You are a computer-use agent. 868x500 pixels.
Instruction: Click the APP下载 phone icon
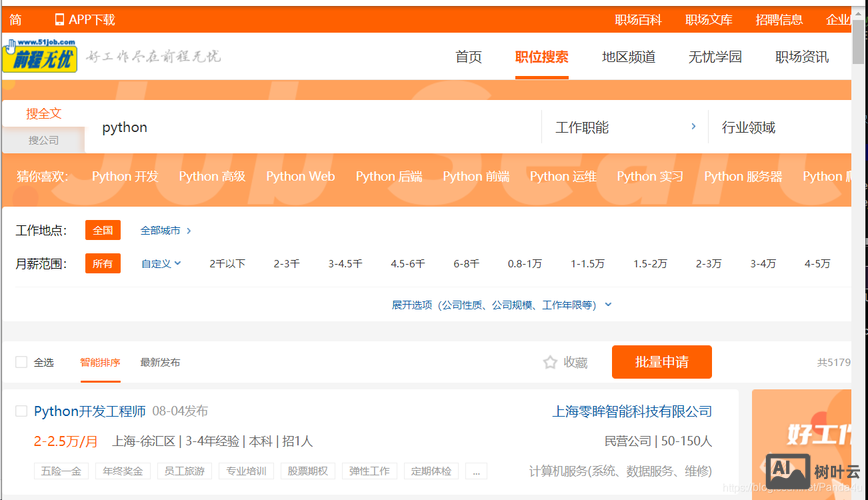coord(59,20)
